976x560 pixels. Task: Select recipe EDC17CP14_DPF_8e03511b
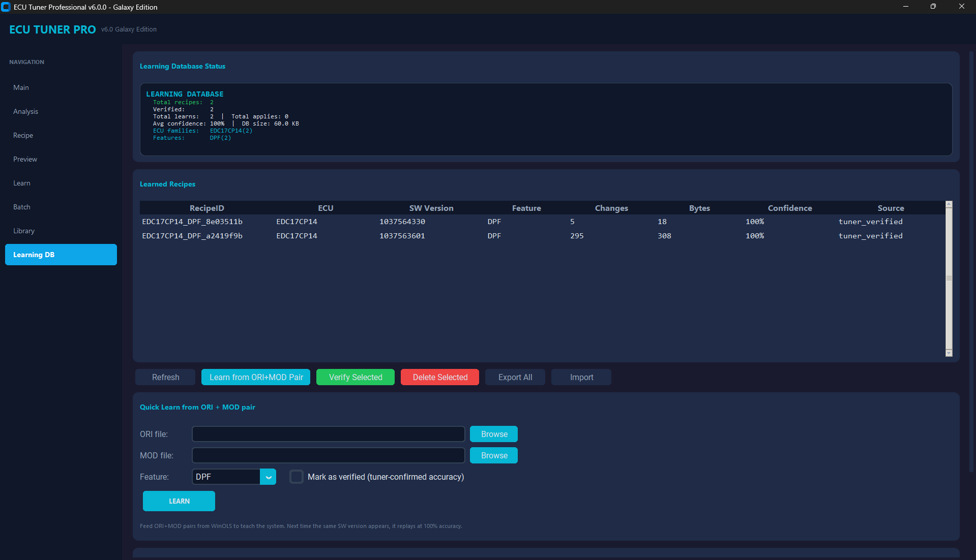point(192,221)
